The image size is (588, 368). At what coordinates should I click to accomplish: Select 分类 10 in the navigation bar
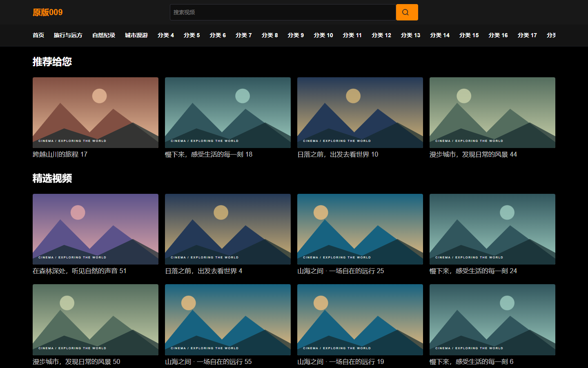pyautogui.click(x=323, y=35)
